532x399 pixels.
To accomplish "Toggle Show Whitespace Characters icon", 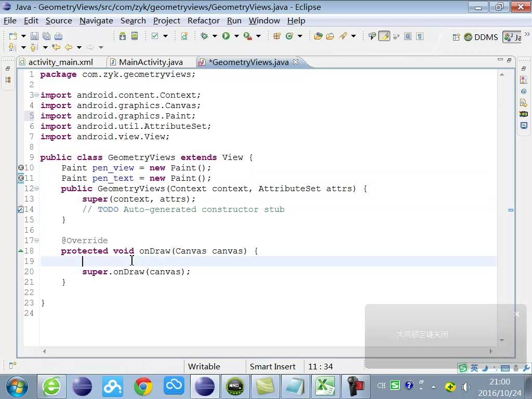I will tap(420, 36).
